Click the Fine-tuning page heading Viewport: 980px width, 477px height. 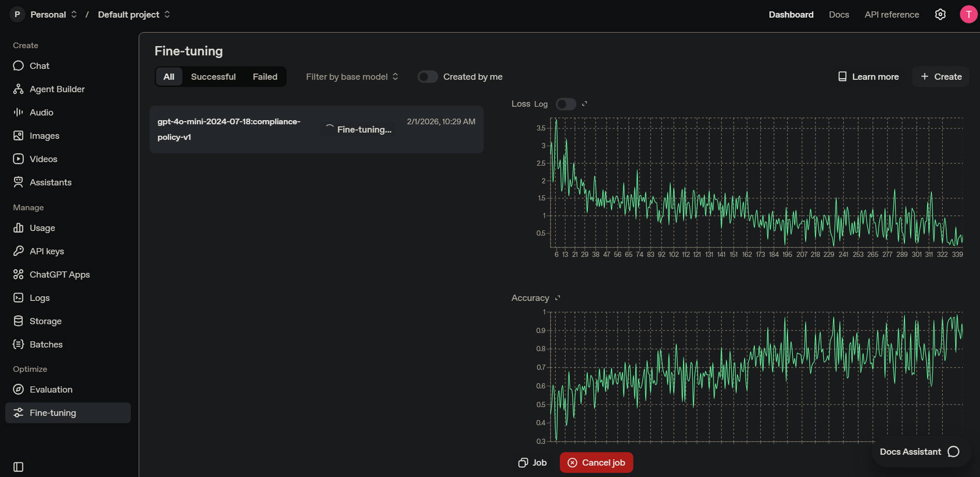coord(189,51)
